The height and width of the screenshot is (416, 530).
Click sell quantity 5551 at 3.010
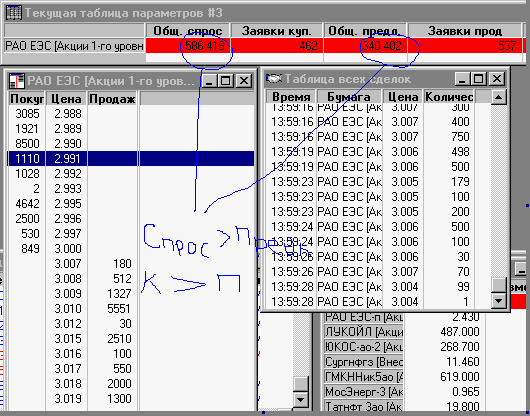[x=119, y=309]
